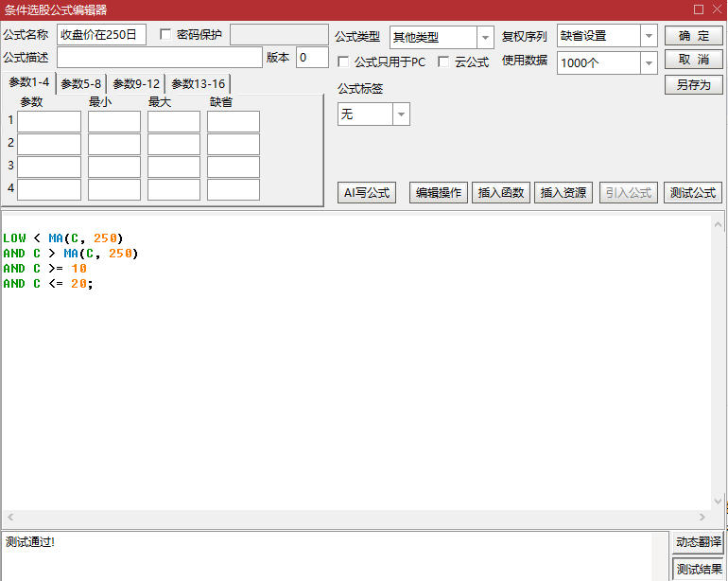Screen dimensions: 728x581
Task: Click the 插入函数 button
Action: [x=500, y=193]
